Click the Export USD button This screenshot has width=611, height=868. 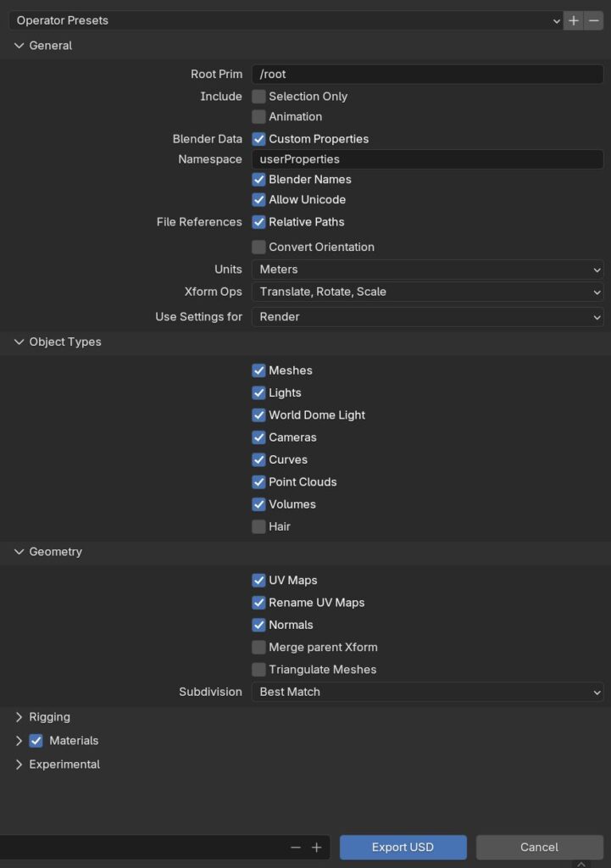(x=403, y=847)
